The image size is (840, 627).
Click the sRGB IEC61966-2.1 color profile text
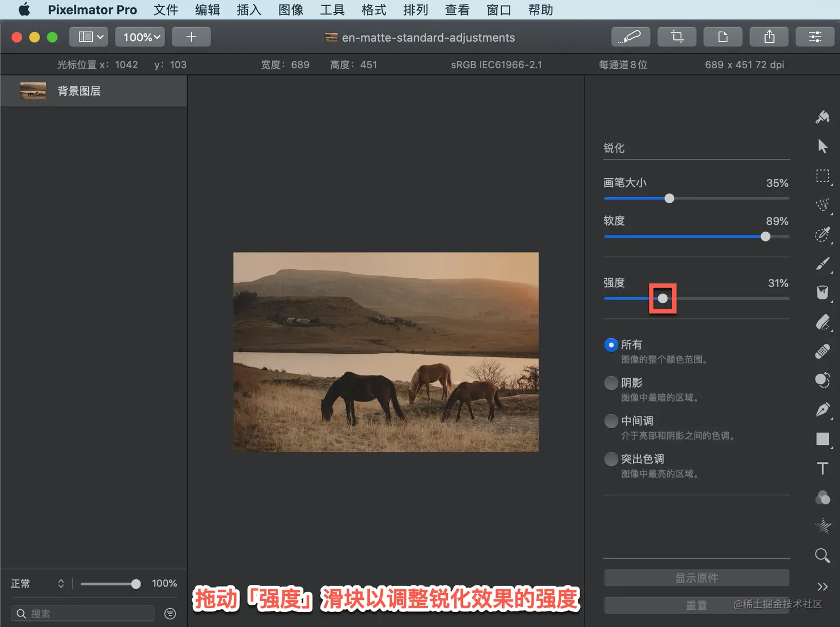click(x=496, y=64)
